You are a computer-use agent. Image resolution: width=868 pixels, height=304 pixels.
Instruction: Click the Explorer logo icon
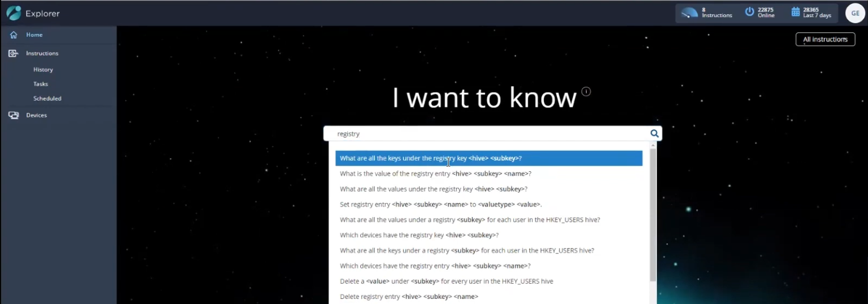tap(14, 12)
